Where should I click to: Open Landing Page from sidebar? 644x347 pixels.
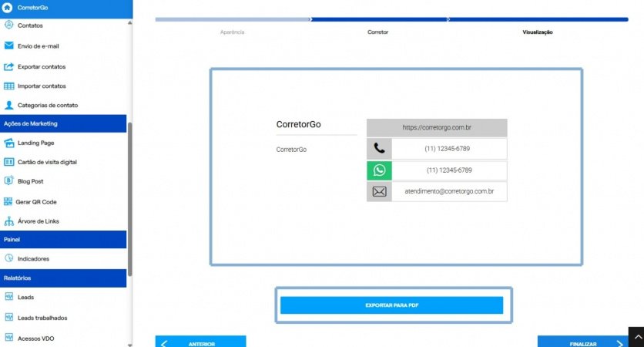tap(35, 143)
